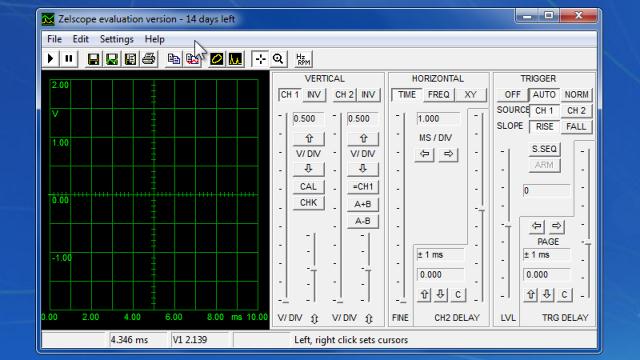
Task: Click the CH 1 vertical position slider handle
Action: (314, 270)
